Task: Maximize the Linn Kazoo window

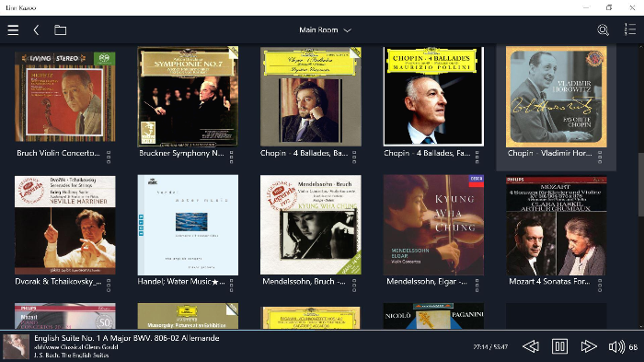Action: 609,7
